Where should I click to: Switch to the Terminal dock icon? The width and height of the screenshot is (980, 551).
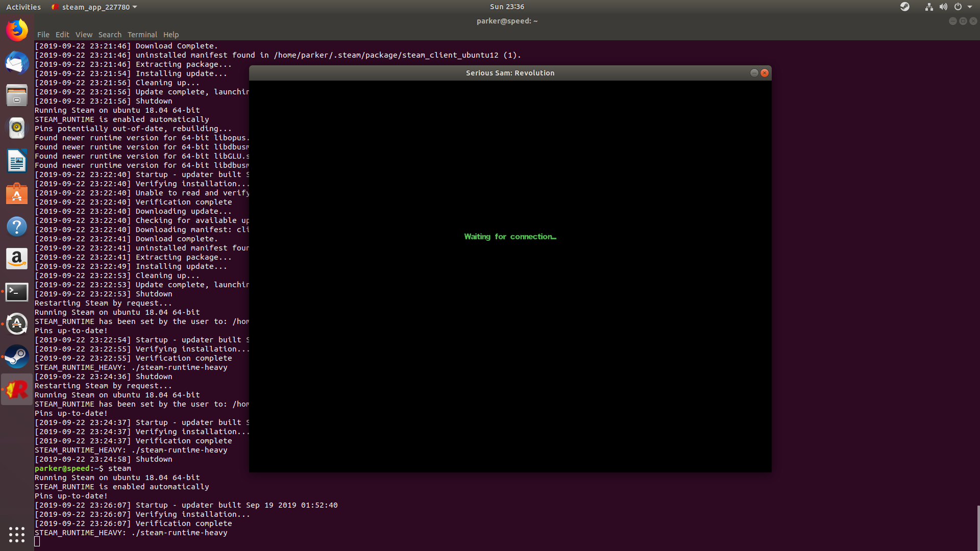pyautogui.click(x=17, y=291)
